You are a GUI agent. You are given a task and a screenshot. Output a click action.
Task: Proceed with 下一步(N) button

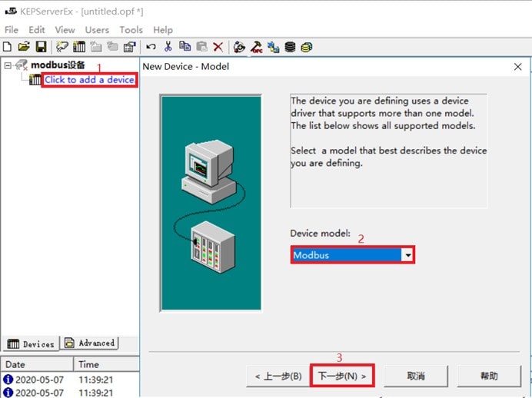pos(342,376)
